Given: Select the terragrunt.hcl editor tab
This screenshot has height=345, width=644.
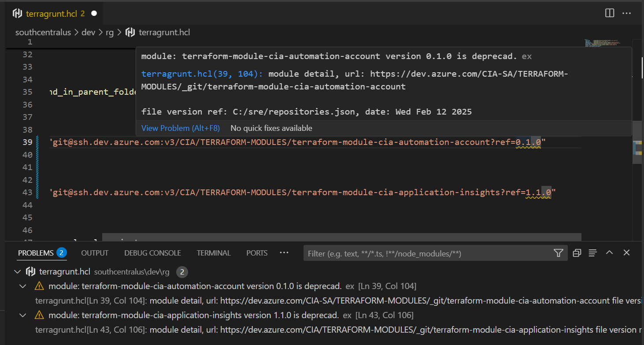Looking at the screenshot, I should point(55,13).
